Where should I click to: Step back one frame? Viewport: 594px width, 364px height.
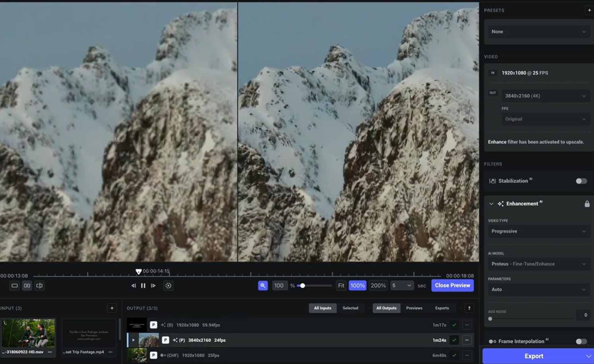coord(133,285)
